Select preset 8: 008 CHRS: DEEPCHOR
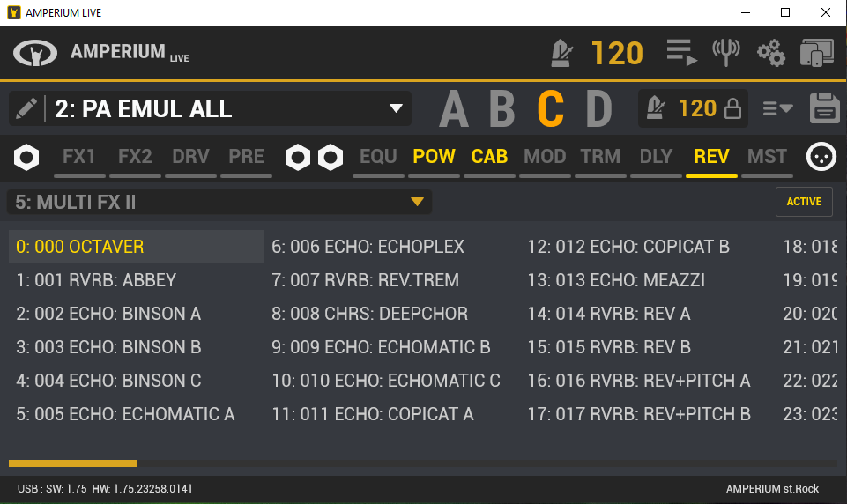The height and width of the screenshot is (504, 847). coord(392,314)
